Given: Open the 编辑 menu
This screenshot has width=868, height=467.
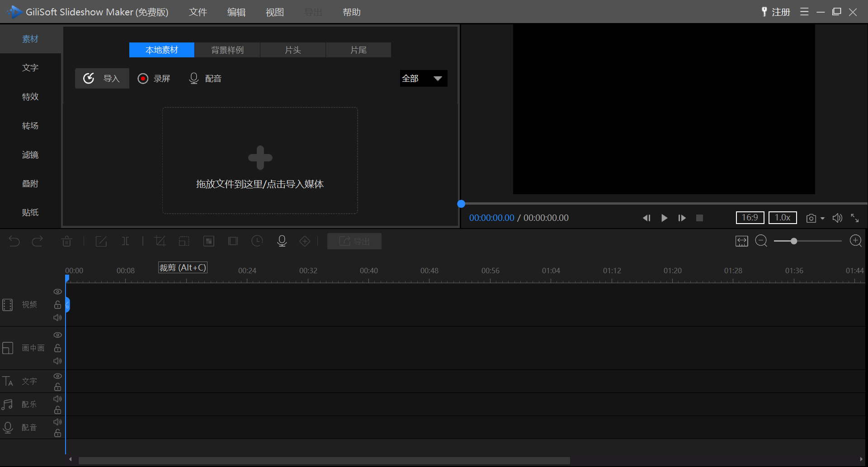Looking at the screenshot, I should 236,12.
